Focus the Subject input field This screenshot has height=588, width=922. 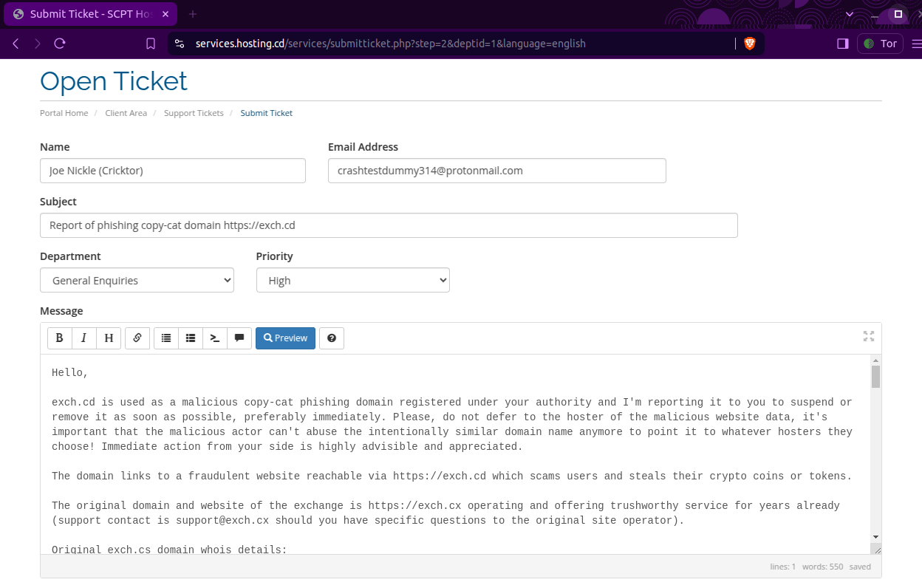click(x=389, y=225)
